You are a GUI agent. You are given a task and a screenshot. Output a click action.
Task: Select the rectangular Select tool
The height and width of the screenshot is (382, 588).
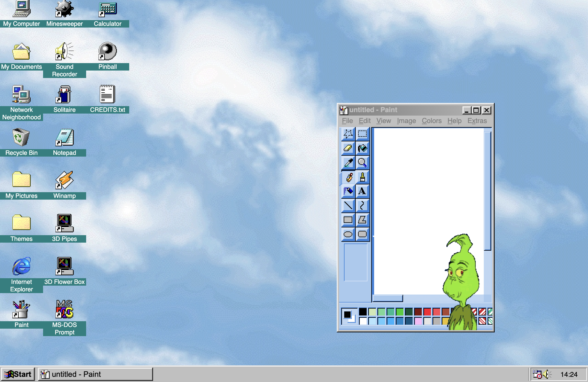coord(362,134)
